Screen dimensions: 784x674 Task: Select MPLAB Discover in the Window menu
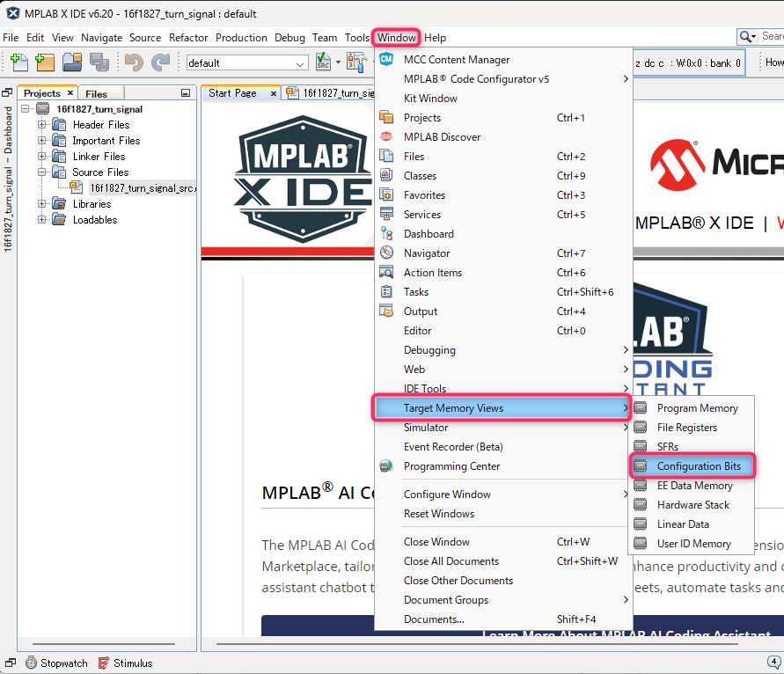503,137
